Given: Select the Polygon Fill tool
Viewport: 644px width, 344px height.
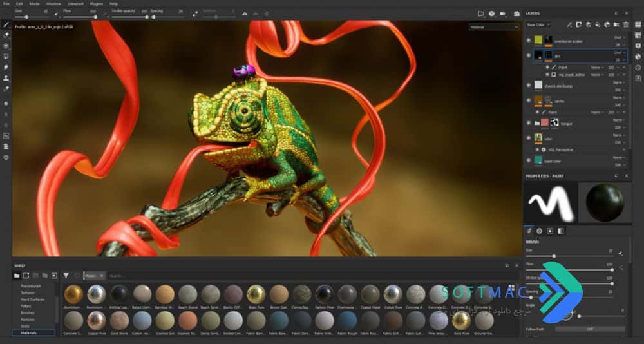Looking at the screenshot, I should coord(6,57).
